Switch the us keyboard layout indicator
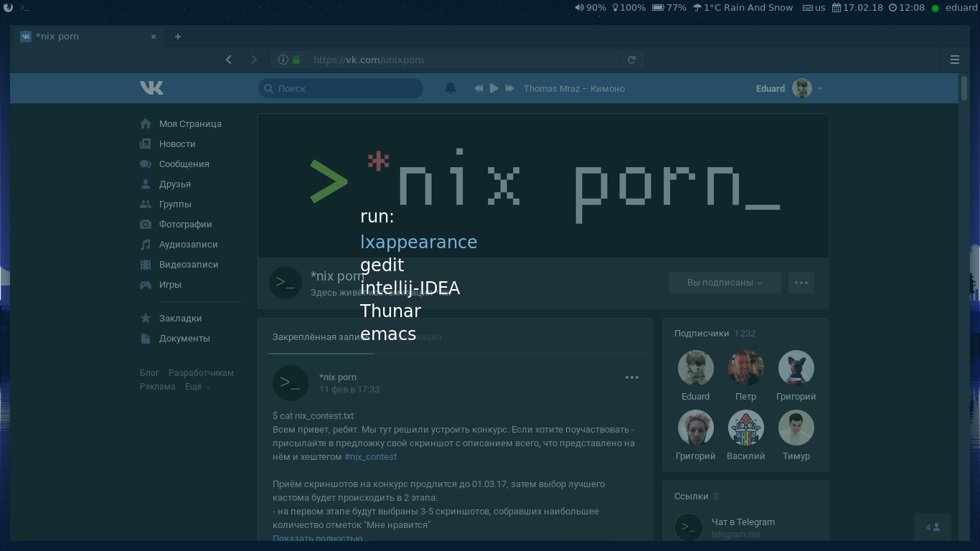Image resolution: width=980 pixels, height=551 pixels. (814, 7)
